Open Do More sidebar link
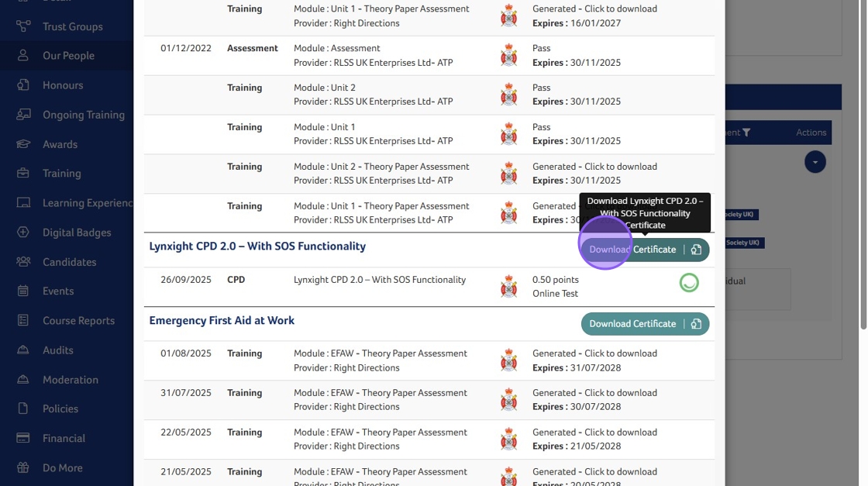The width and height of the screenshot is (868, 486). [63, 467]
